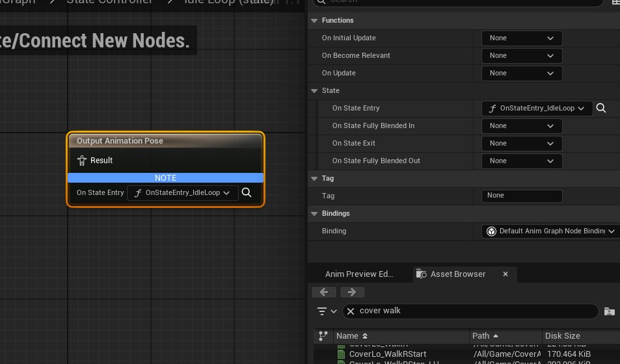Click the Binding property label

tap(334, 231)
